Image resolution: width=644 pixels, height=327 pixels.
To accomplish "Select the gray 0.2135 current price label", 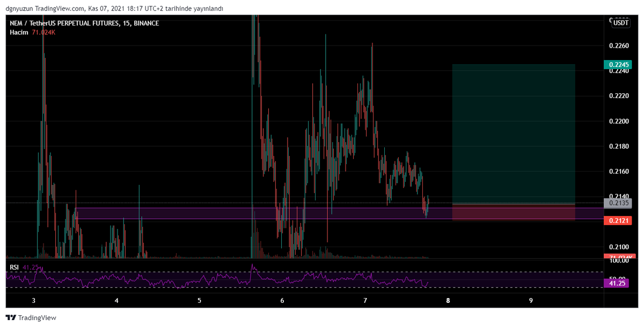I will click(618, 203).
